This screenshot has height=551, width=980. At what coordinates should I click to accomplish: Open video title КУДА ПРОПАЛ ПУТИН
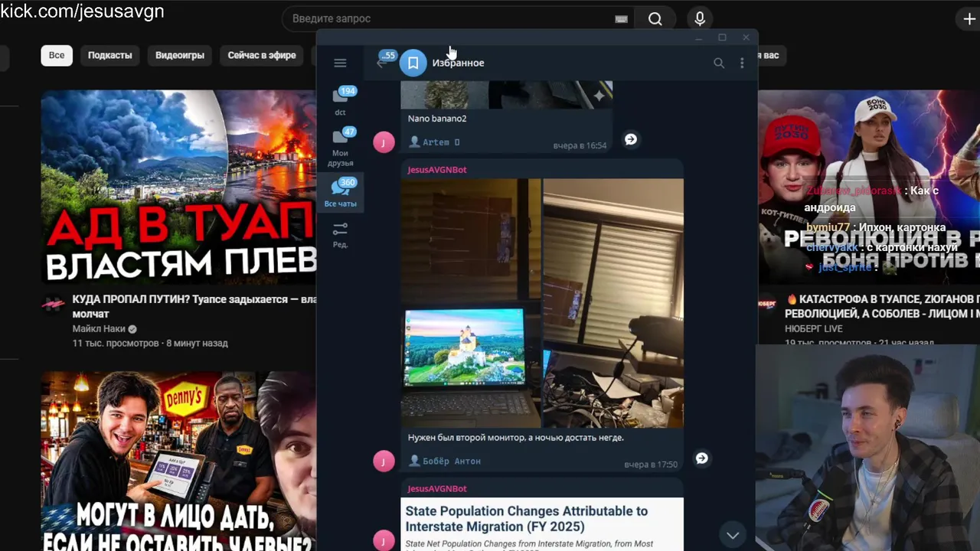click(194, 307)
